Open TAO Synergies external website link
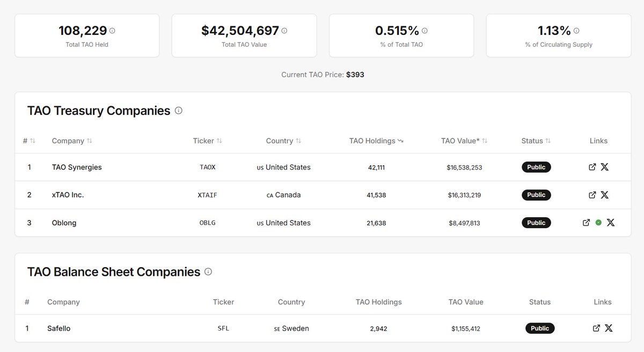The width and height of the screenshot is (644, 352). [x=592, y=167]
